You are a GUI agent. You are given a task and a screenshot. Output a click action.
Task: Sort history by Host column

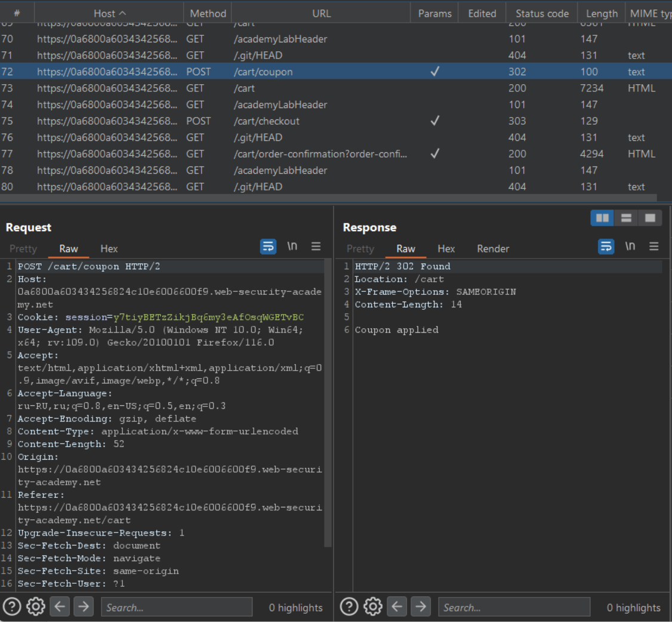click(110, 13)
